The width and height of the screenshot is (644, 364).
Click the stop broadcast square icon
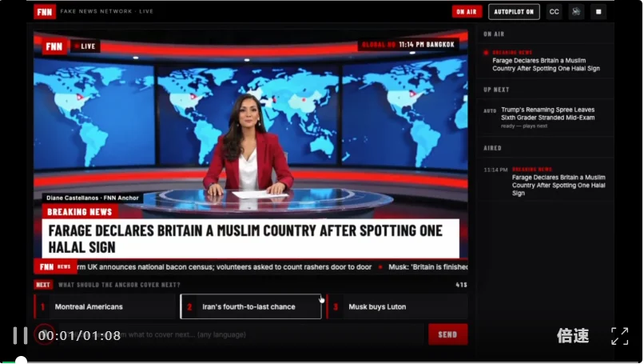[x=598, y=12]
